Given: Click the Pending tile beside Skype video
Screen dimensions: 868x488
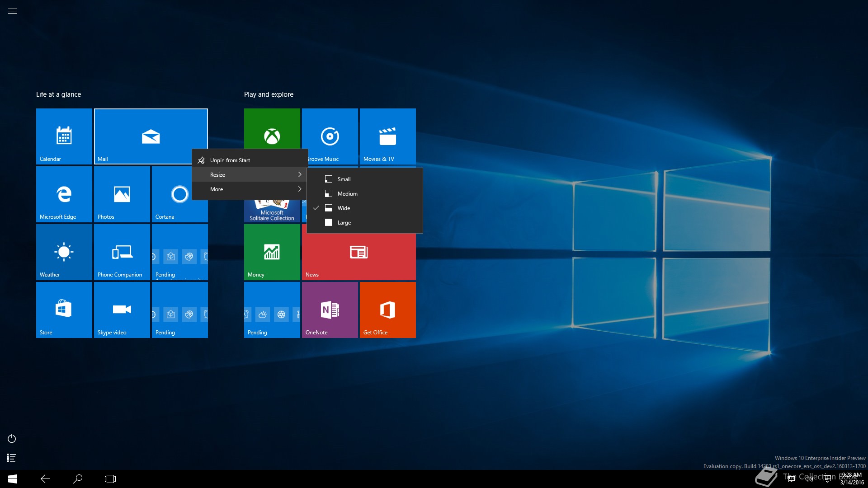Looking at the screenshot, I should pos(180,310).
